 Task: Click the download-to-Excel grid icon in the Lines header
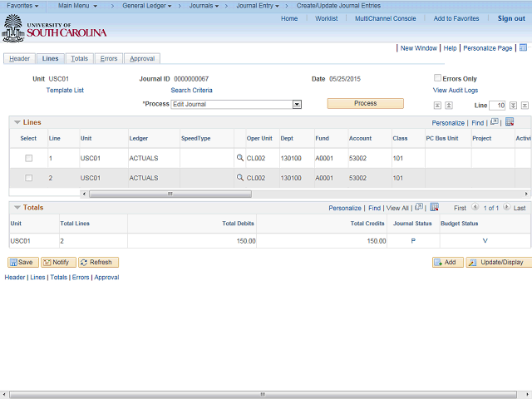(x=510, y=122)
